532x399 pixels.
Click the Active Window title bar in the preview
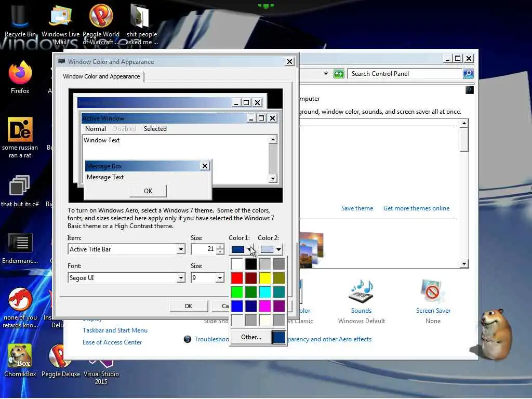click(163, 118)
